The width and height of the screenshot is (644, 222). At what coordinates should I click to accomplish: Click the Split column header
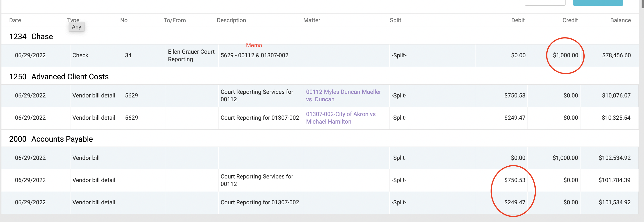click(x=395, y=20)
